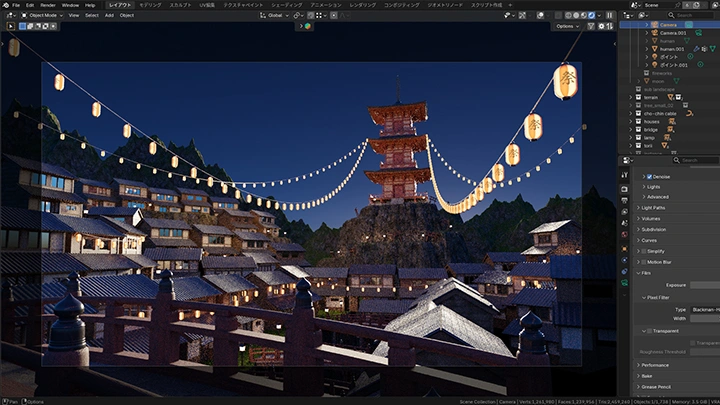The image size is (720, 405).
Task: Select the first selection mode (set) icon
Action: pyautogui.click(x=22, y=26)
